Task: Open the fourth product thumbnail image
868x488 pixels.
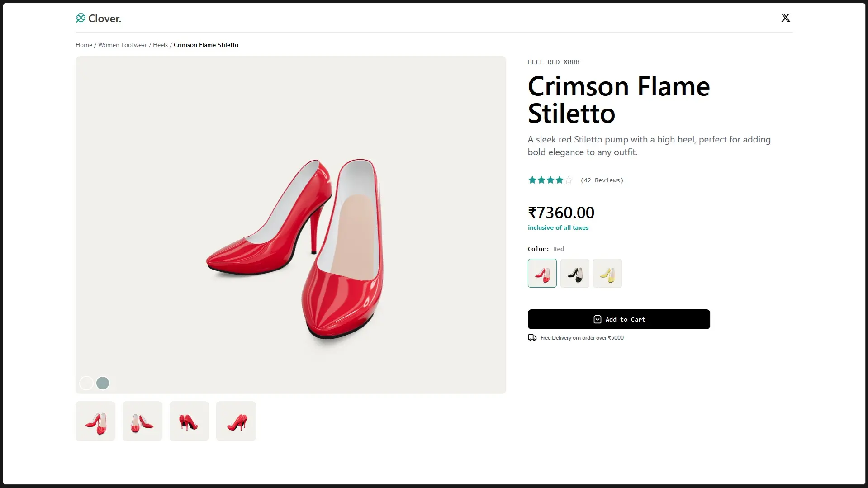Action: pyautogui.click(x=236, y=421)
